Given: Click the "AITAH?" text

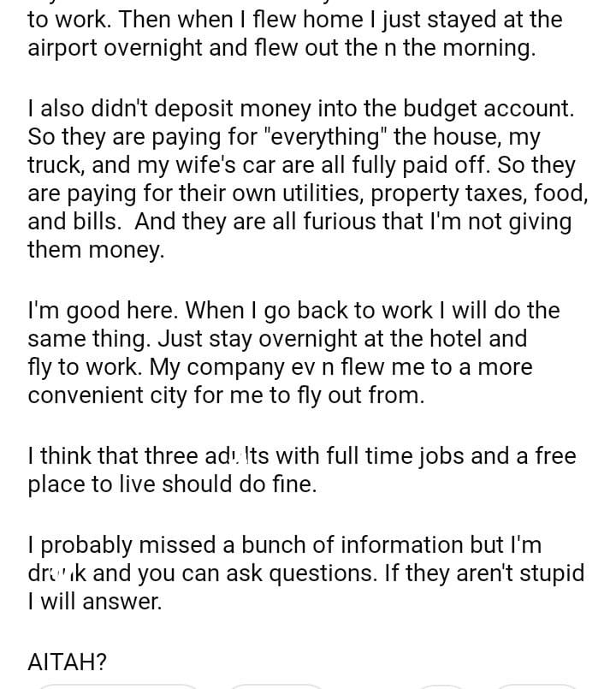Looking at the screenshot, I should 68,661.
